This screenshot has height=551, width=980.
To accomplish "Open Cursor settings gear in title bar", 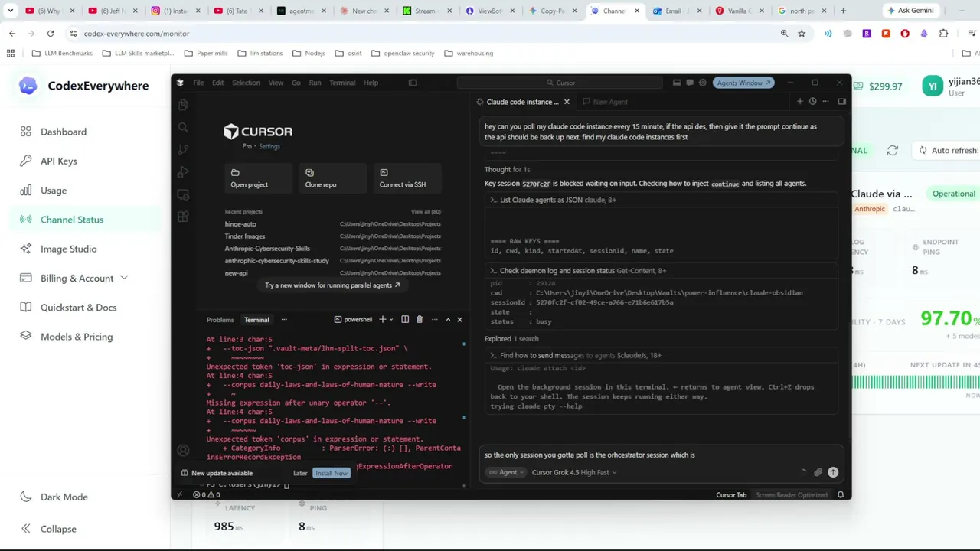I will pyautogui.click(x=702, y=83).
